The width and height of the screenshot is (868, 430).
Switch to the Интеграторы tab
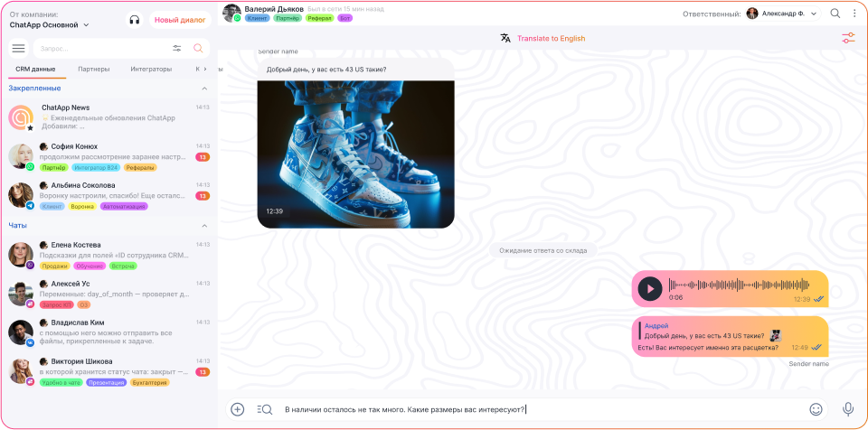pos(150,69)
